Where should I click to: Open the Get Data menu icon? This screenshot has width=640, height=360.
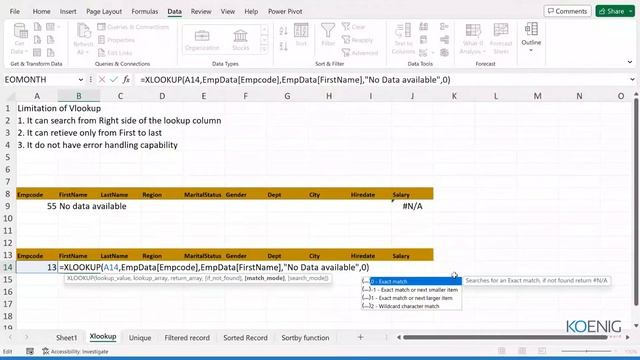19,39
